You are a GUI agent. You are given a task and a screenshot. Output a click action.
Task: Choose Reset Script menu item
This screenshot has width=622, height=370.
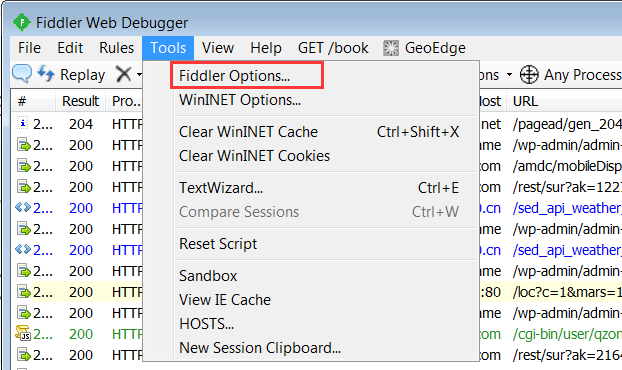[x=218, y=244]
